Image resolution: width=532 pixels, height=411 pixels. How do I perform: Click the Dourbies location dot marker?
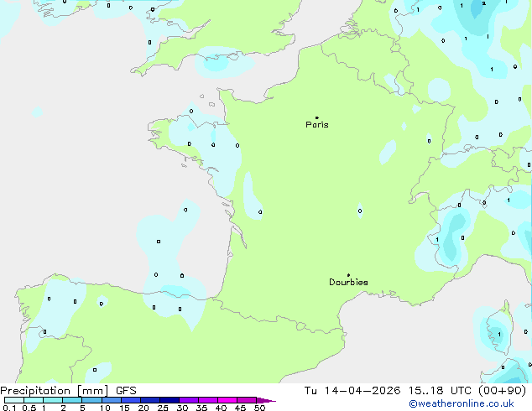(x=348, y=275)
